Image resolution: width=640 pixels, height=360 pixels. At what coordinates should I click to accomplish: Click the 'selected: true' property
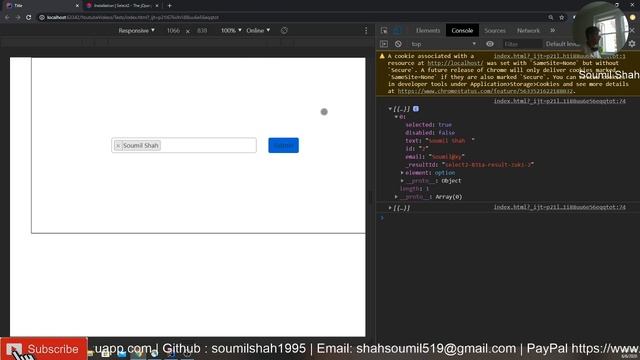pos(429,125)
